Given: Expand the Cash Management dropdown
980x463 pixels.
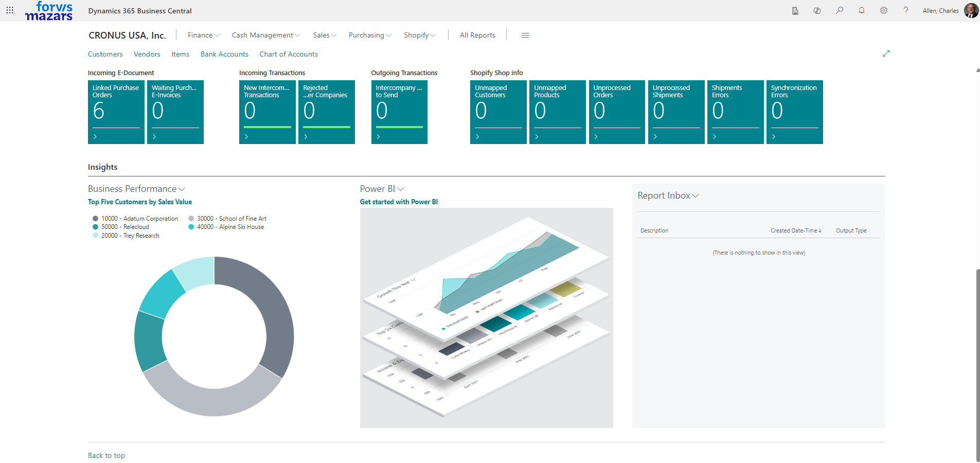Looking at the screenshot, I should (265, 35).
